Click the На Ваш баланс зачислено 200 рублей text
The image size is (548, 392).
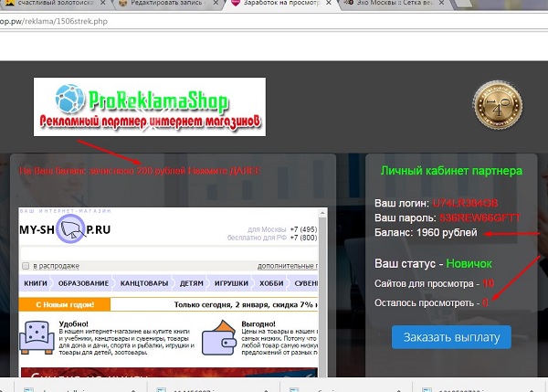point(140,171)
